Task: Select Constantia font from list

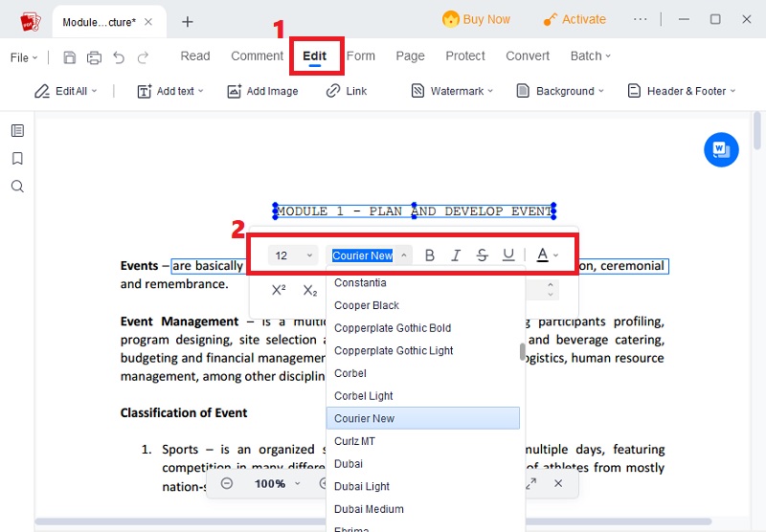Action: coord(423,282)
